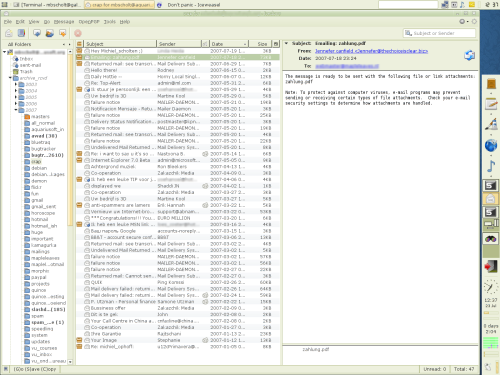
Task: Expand the 2006 archive folder
Action: [x=16, y=104]
